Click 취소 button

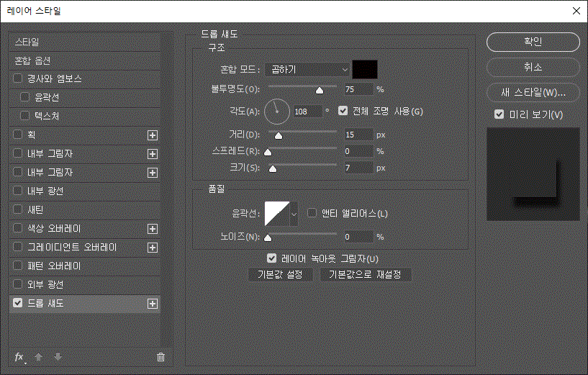click(533, 68)
